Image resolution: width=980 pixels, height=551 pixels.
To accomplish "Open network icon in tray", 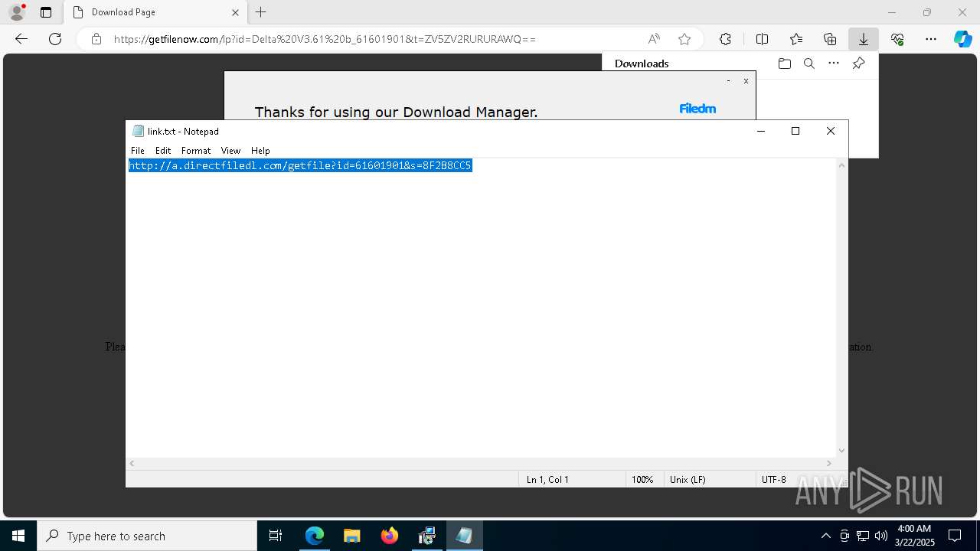I will (x=862, y=536).
